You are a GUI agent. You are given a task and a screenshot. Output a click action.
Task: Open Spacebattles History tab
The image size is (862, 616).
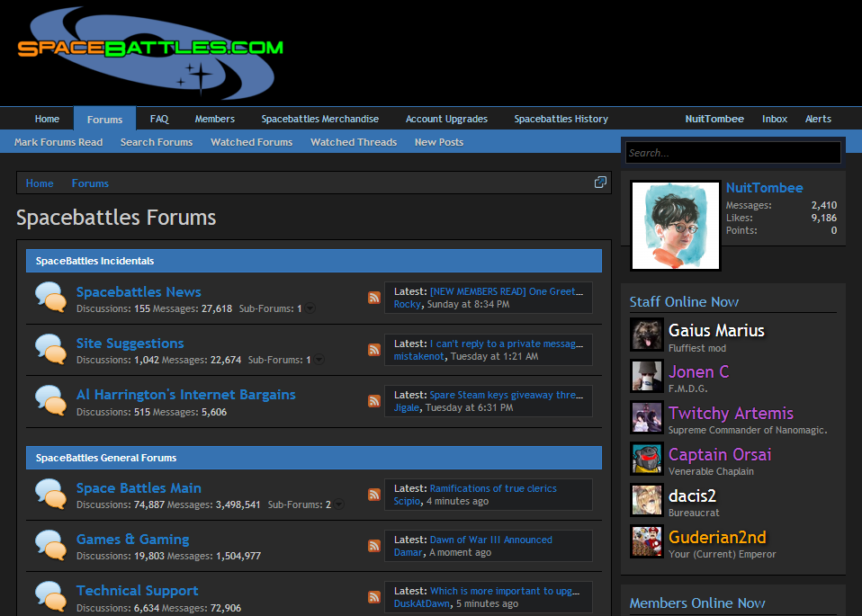[x=561, y=119]
